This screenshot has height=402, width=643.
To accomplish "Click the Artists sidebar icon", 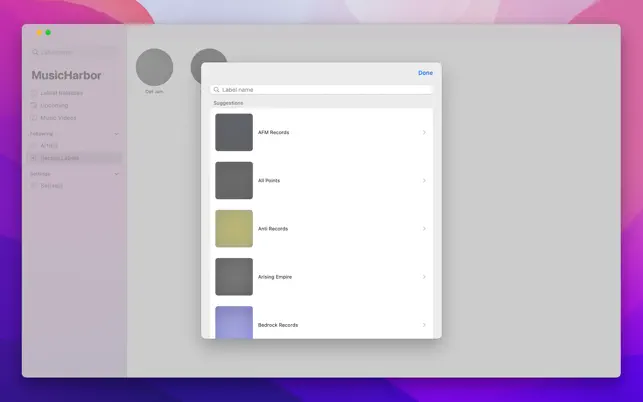I will click(x=34, y=146).
